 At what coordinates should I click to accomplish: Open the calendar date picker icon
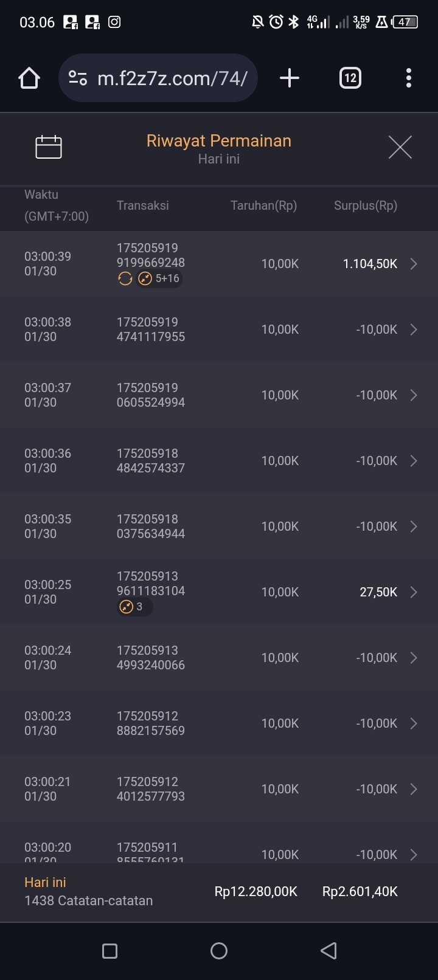(49, 147)
